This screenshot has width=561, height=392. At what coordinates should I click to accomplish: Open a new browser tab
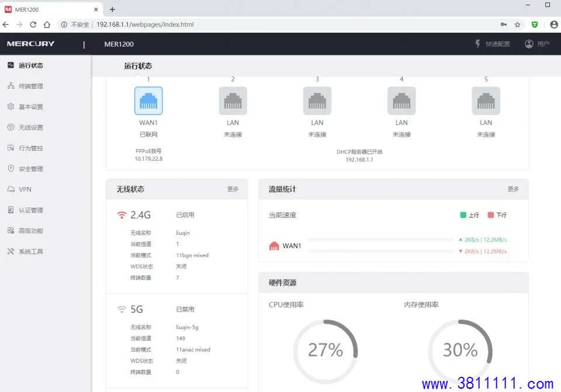[x=112, y=9]
